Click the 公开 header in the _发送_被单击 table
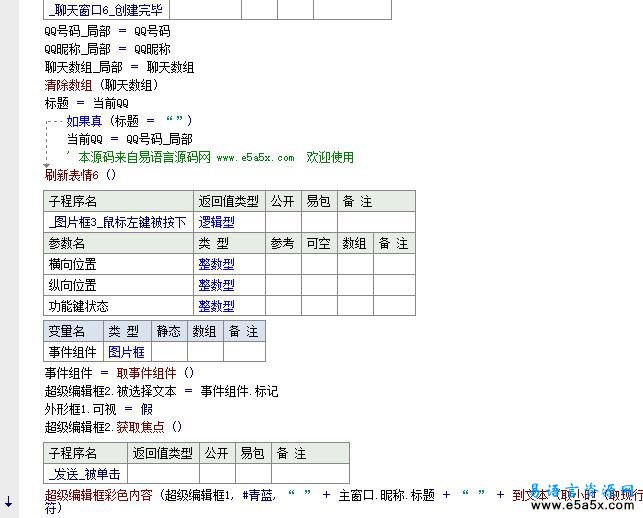Viewport: 643px width, 518px height. pos(217,454)
